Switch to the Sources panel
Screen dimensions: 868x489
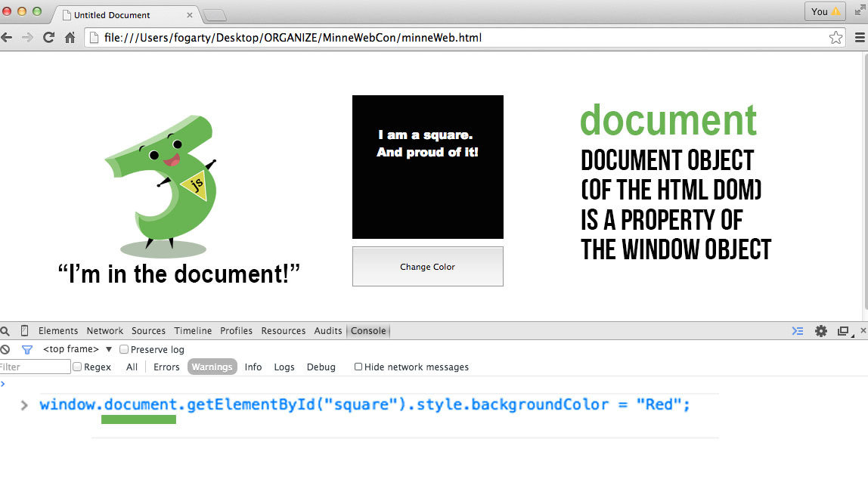pyautogui.click(x=148, y=331)
